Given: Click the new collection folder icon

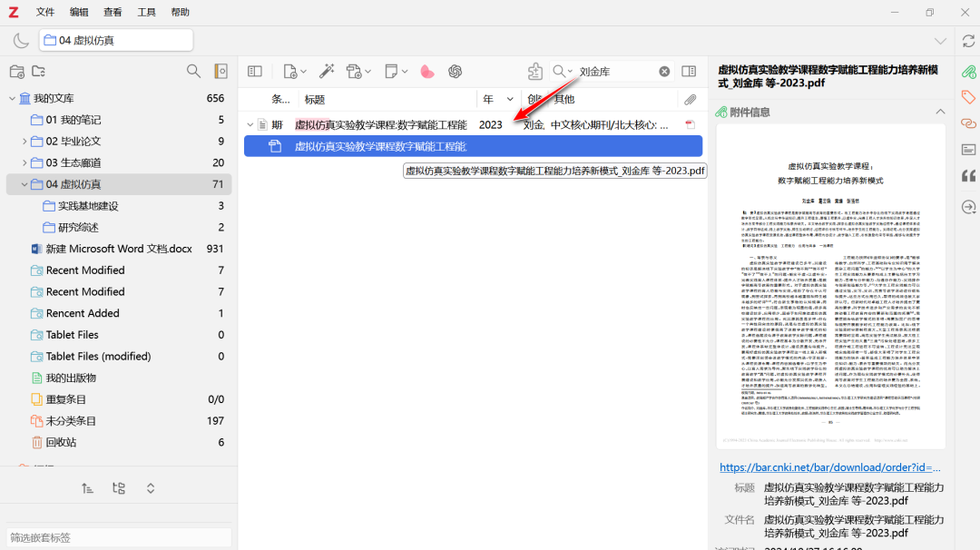Looking at the screenshot, I should [x=16, y=71].
